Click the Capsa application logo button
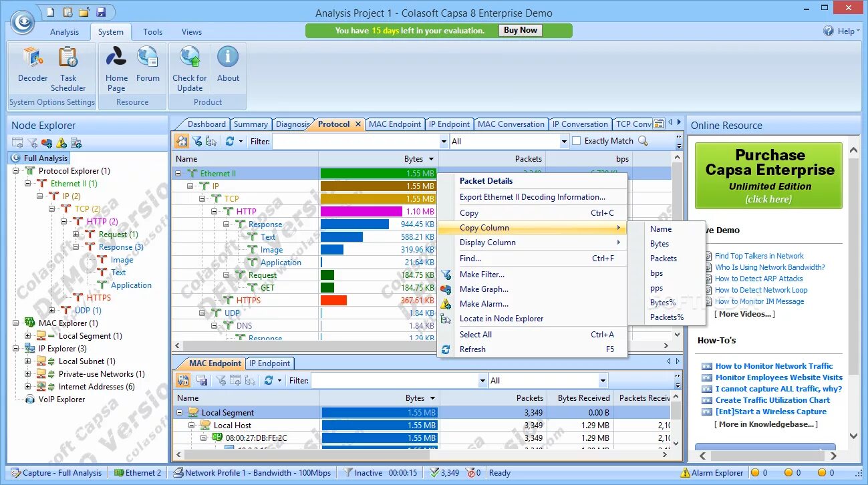The image size is (868, 485). tap(22, 23)
